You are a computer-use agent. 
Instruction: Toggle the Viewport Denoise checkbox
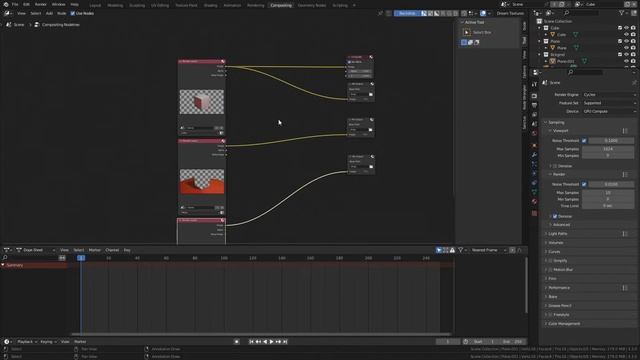point(555,166)
